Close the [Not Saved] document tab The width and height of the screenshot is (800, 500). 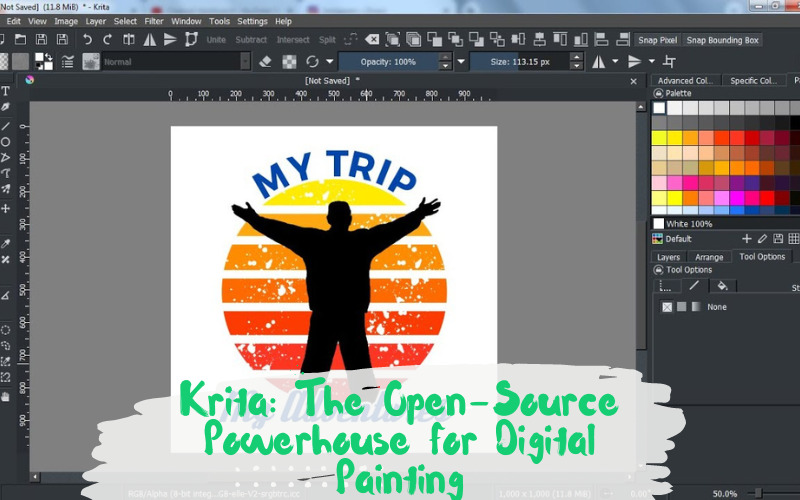coord(633,81)
